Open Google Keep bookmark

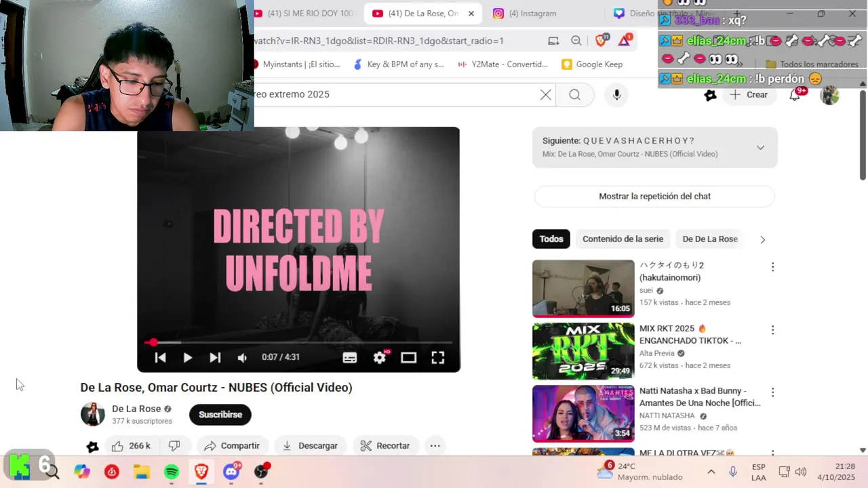(592, 64)
